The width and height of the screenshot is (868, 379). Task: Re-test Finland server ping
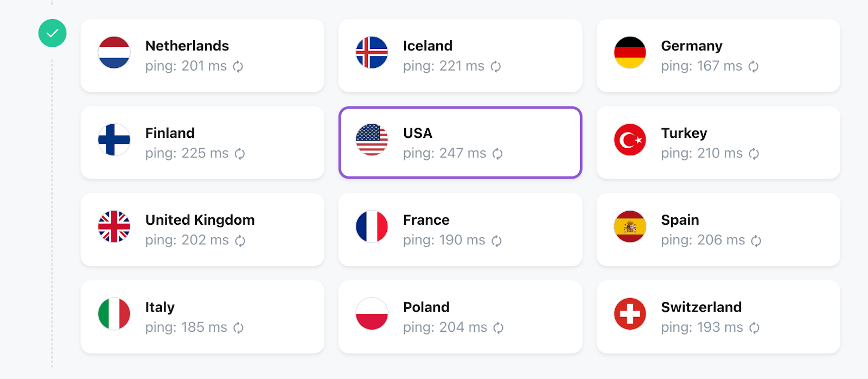point(240,154)
